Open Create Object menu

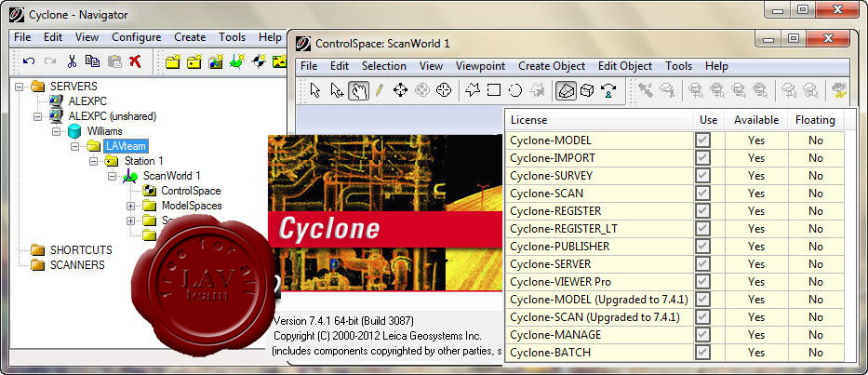click(x=552, y=66)
